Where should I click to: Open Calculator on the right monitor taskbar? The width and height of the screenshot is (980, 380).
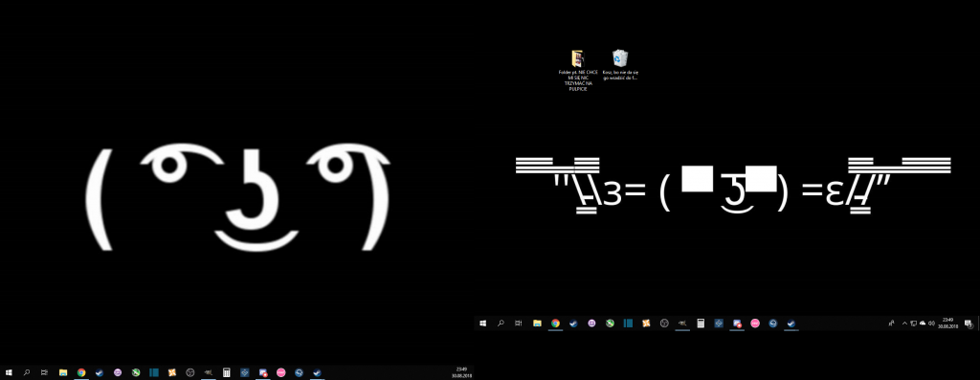coord(701,324)
